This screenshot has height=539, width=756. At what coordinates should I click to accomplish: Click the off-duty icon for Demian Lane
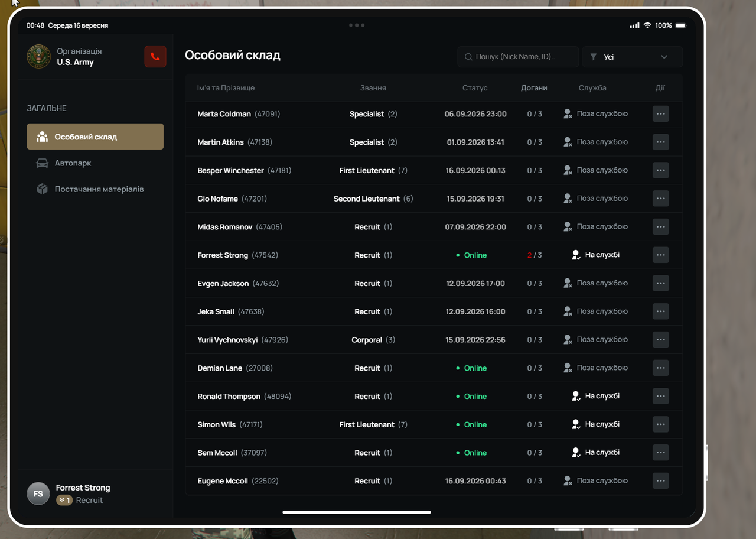point(568,368)
